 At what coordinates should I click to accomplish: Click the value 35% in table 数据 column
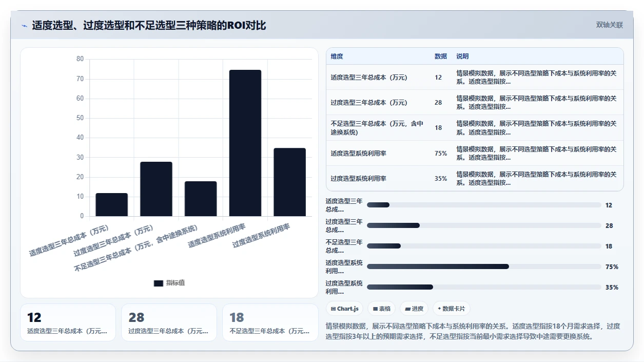click(x=440, y=178)
